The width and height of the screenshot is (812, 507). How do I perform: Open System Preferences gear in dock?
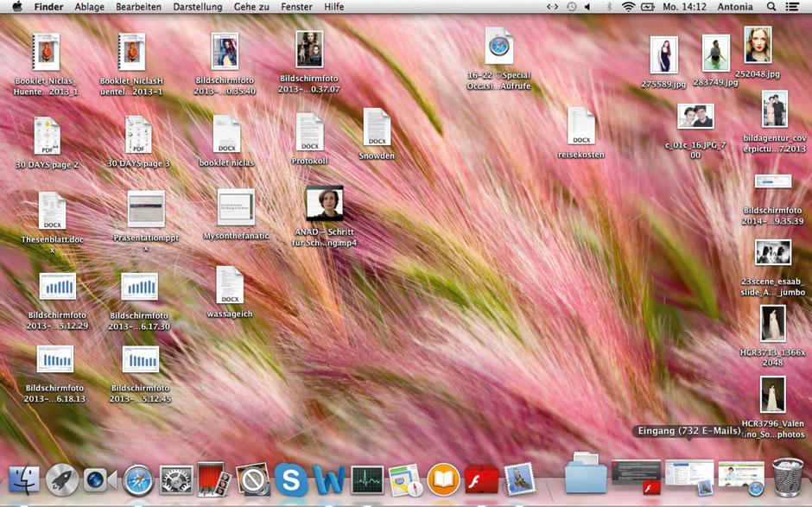click(176, 479)
